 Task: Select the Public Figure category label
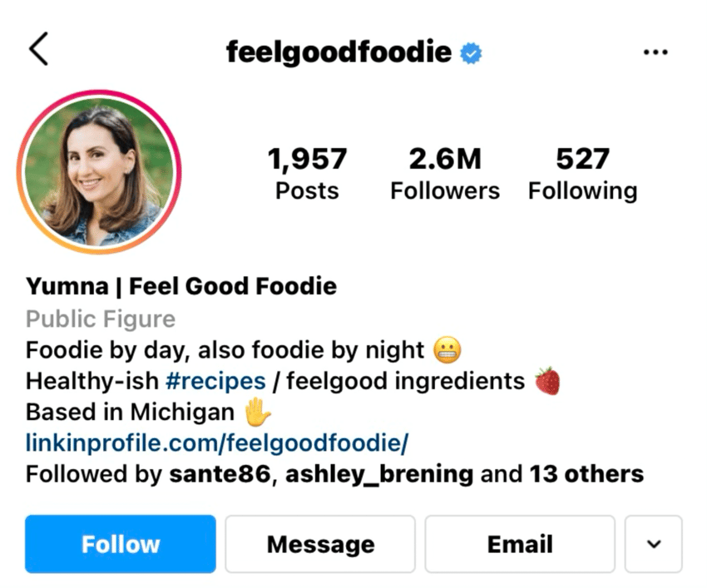click(x=99, y=319)
